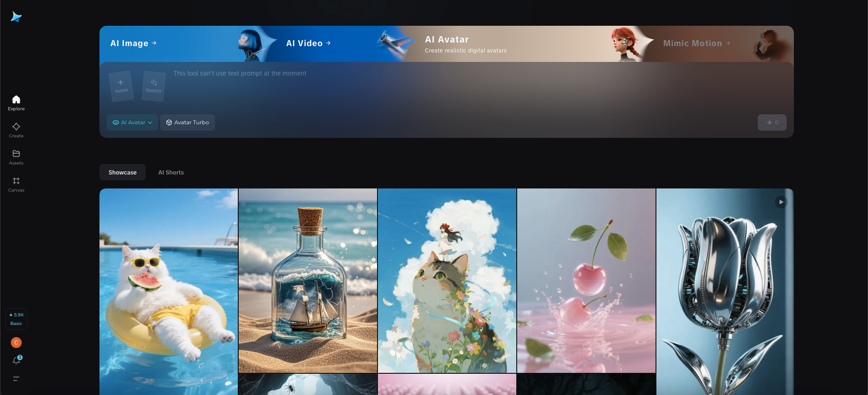Open the ship in a bottle showcase image

pyautogui.click(x=308, y=281)
